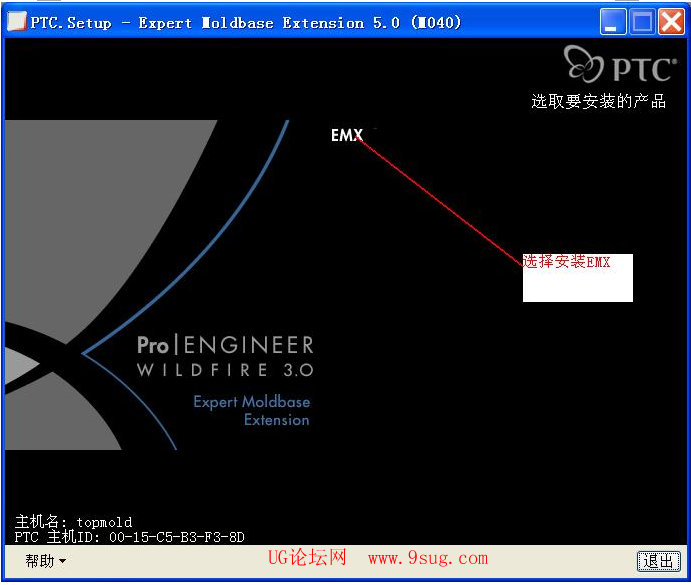Close the PTC.Setup installer window

coord(671,22)
